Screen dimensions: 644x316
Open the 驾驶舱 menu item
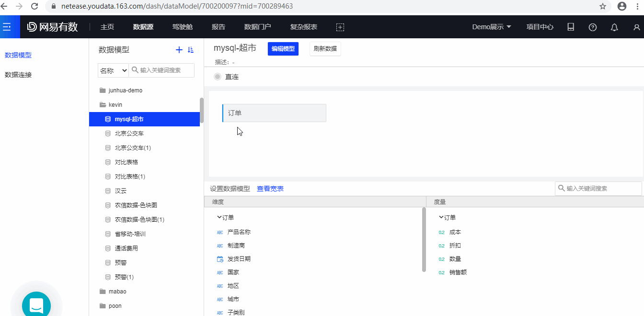click(x=182, y=27)
